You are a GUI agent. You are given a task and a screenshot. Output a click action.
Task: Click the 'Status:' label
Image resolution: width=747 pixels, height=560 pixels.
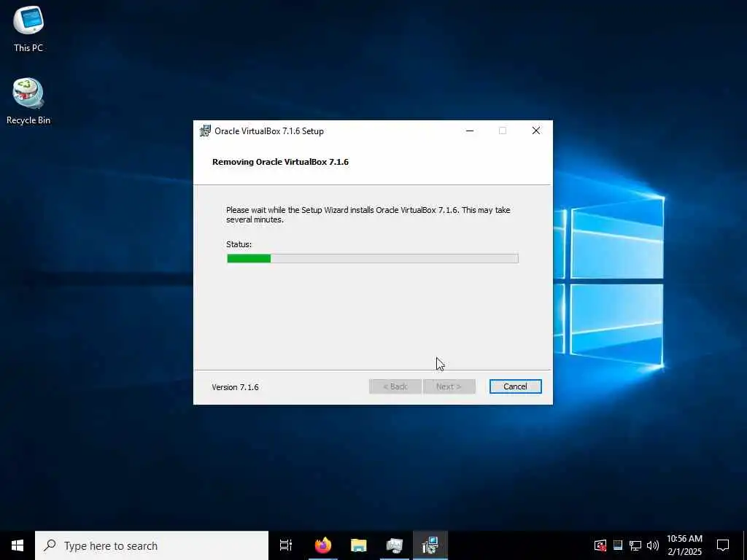click(x=239, y=244)
